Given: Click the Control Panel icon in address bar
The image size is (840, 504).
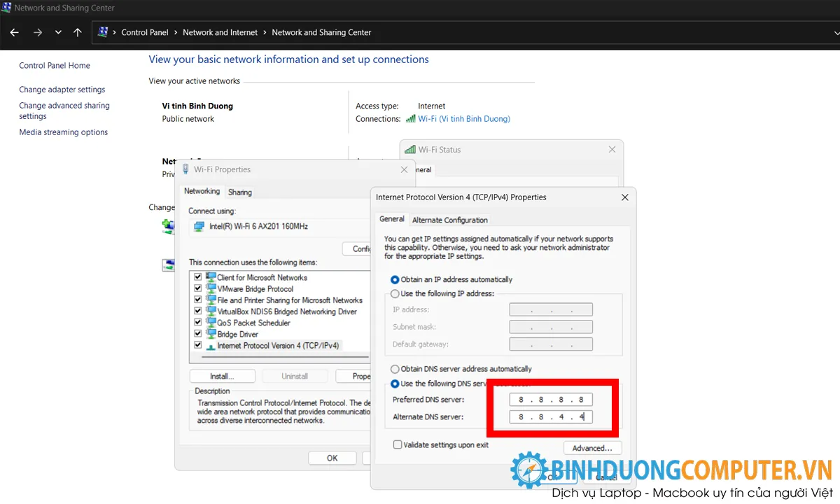Looking at the screenshot, I should (x=103, y=31).
